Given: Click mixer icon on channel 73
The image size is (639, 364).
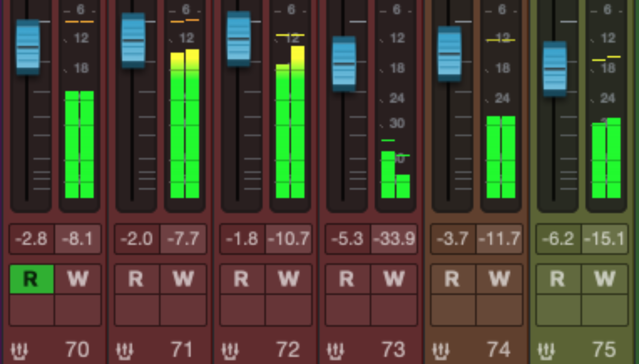Looking at the screenshot, I should [335, 351].
